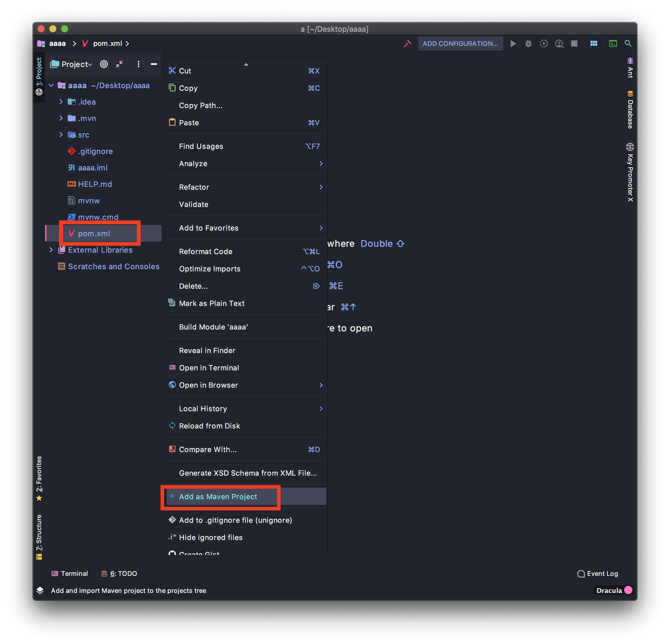670x644 pixels.
Task: Select Delete... in context menu
Action: click(246, 286)
